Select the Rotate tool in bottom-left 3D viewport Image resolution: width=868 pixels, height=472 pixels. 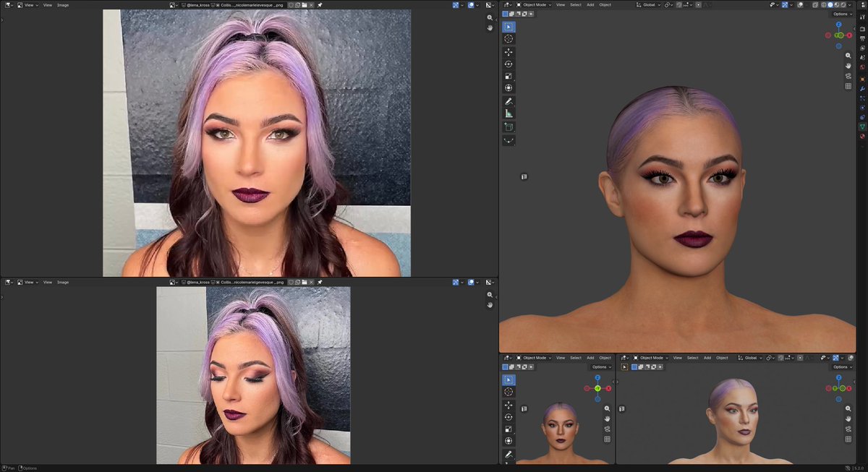click(x=509, y=417)
